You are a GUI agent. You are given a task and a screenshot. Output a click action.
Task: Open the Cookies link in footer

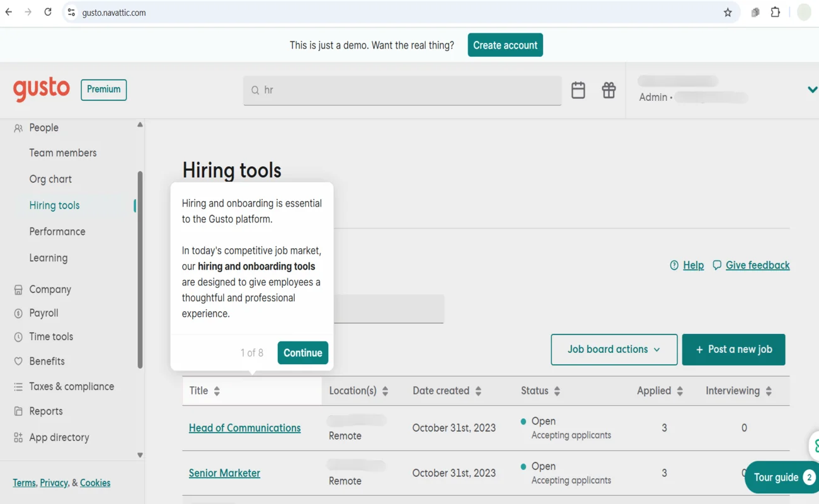coord(95,483)
